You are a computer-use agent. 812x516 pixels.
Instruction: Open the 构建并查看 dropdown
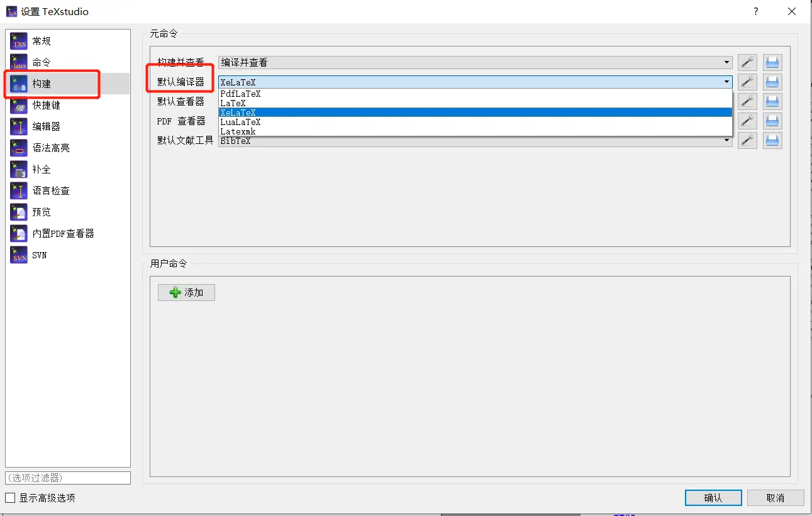[476, 62]
